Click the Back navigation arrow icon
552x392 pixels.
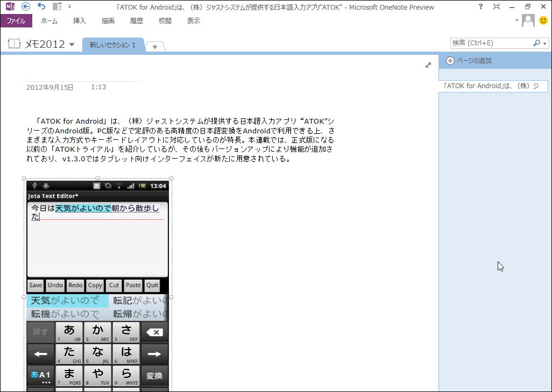(x=25, y=6)
